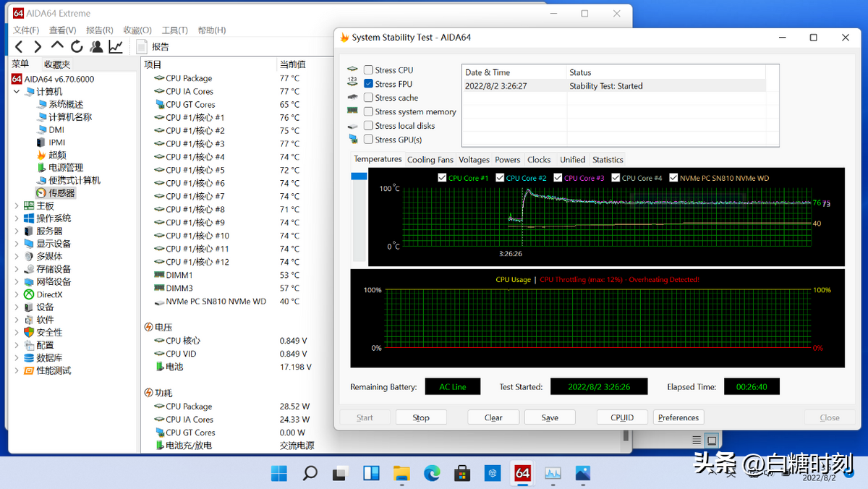
Task: Expand the 主板 tree node
Action: point(17,206)
